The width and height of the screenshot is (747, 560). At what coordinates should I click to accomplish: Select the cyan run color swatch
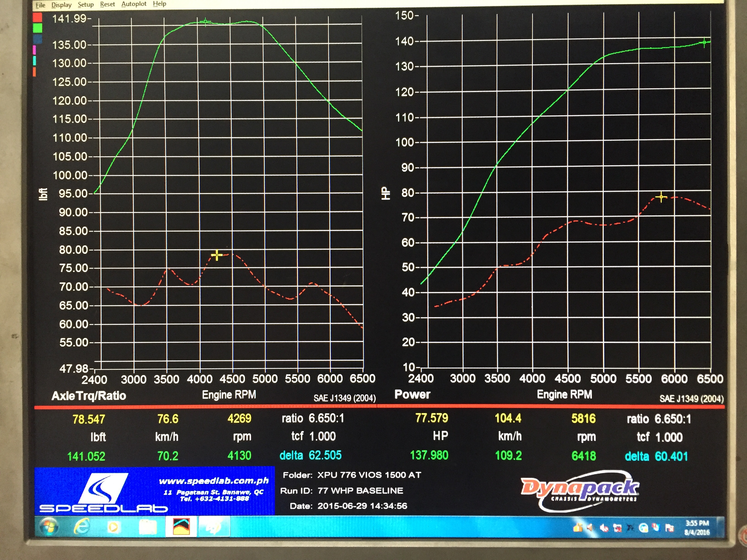point(35,61)
